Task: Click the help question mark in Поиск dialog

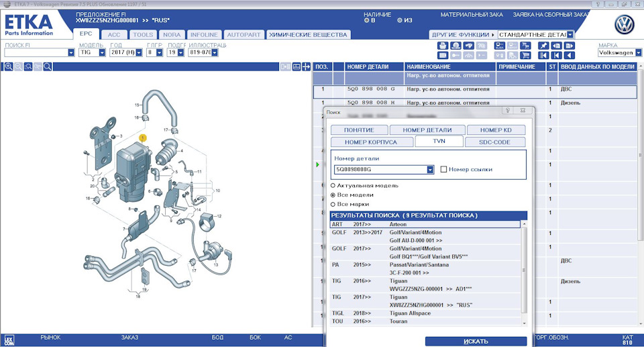Action: 508,110
